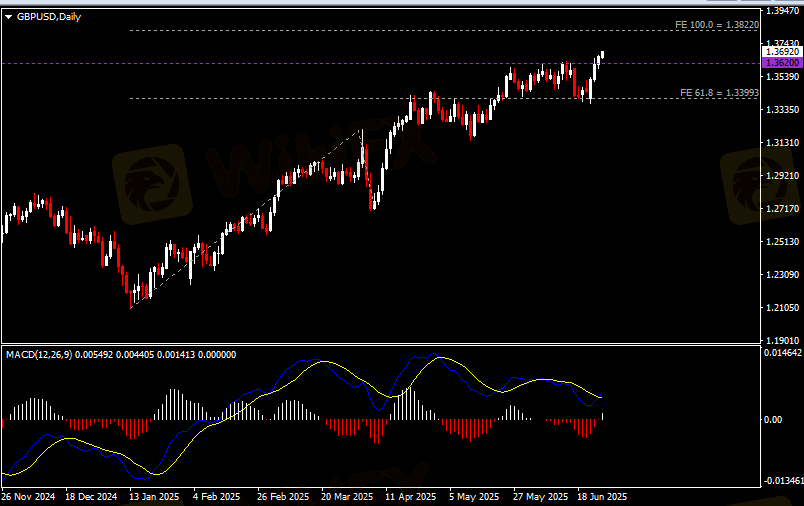The width and height of the screenshot is (804, 506).
Task: Click the 1.21050 price axis label
Action: [x=781, y=307]
